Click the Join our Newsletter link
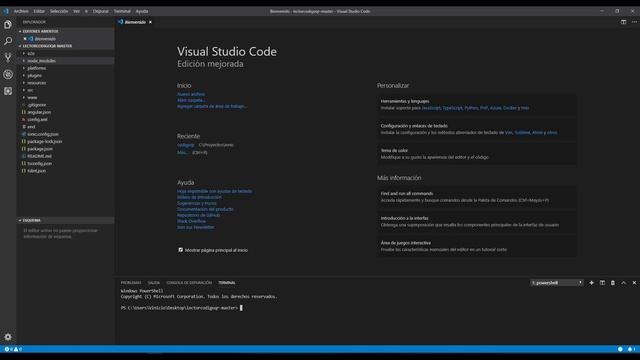The image size is (640, 360). coord(196,227)
